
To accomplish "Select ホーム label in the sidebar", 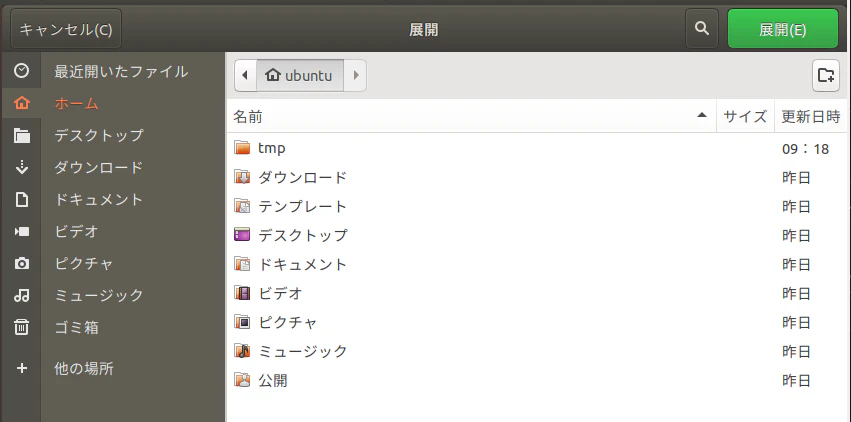I will tap(76, 103).
